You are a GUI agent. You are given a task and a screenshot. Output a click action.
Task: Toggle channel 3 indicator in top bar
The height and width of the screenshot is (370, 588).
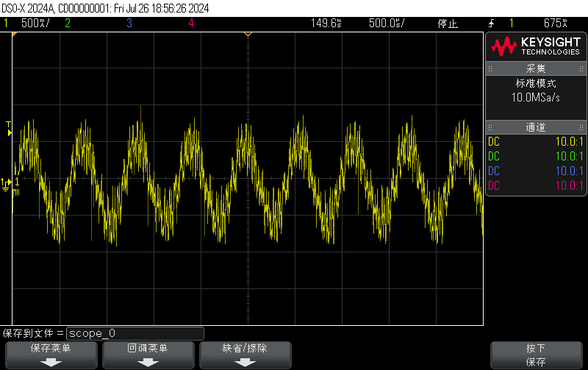129,24
